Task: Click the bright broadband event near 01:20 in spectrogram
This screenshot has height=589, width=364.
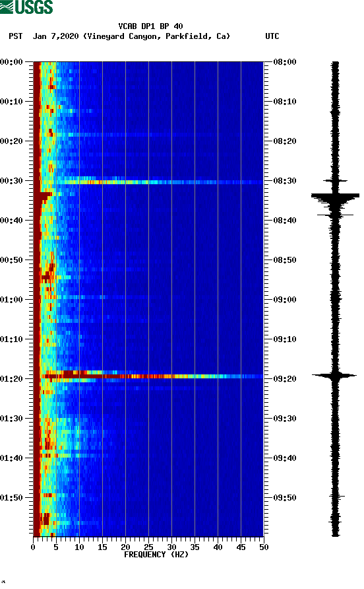Action: [152, 376]
